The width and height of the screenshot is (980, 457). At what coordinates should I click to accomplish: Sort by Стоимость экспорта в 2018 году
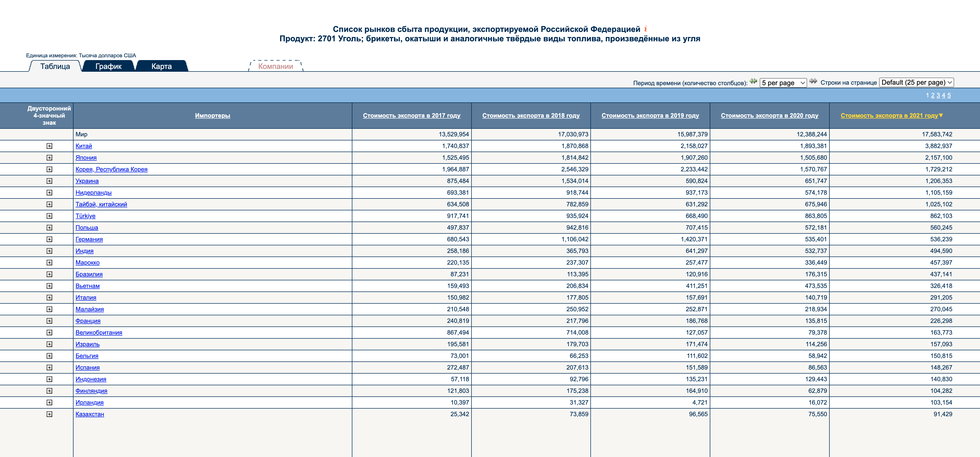(x=531, y=115)
